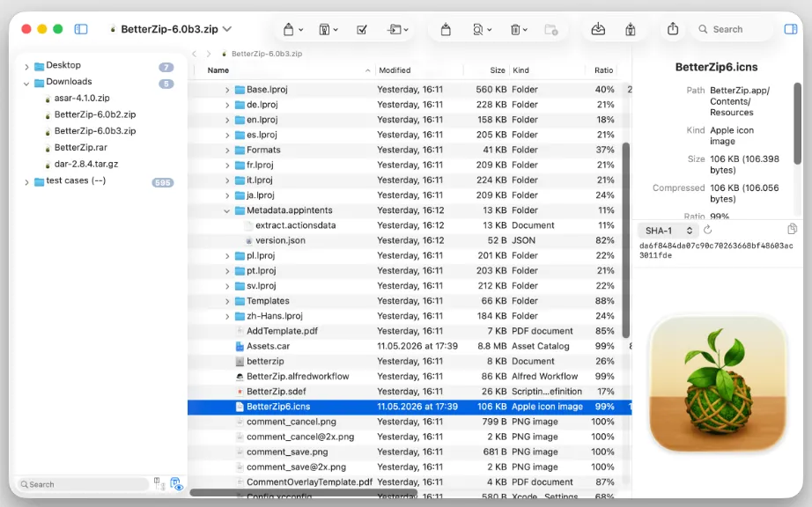Open the BetterZip-6.0b3.zip title dropdown chevron
812x507 pixels.
227,29
